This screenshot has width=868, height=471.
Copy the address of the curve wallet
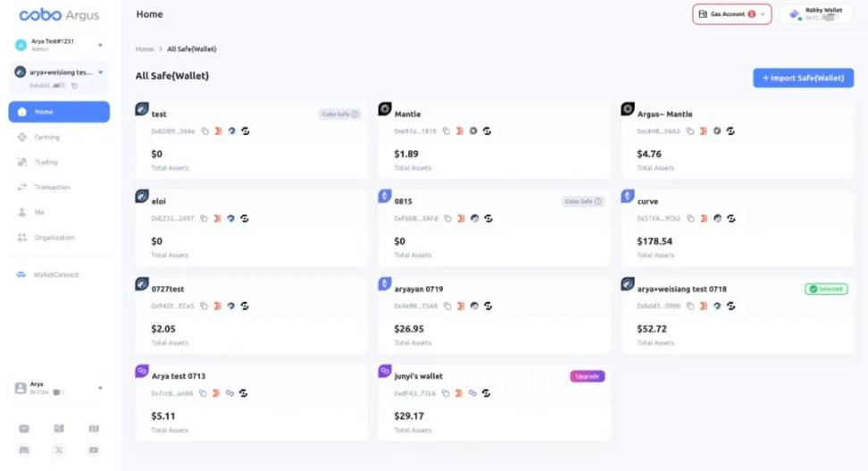click(x=690, y=219)
